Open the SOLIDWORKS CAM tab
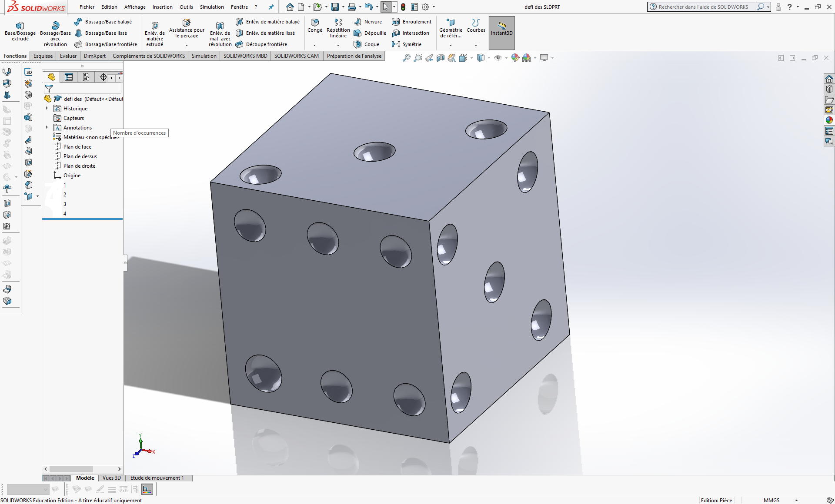The image size is (835, 504). 296,56
